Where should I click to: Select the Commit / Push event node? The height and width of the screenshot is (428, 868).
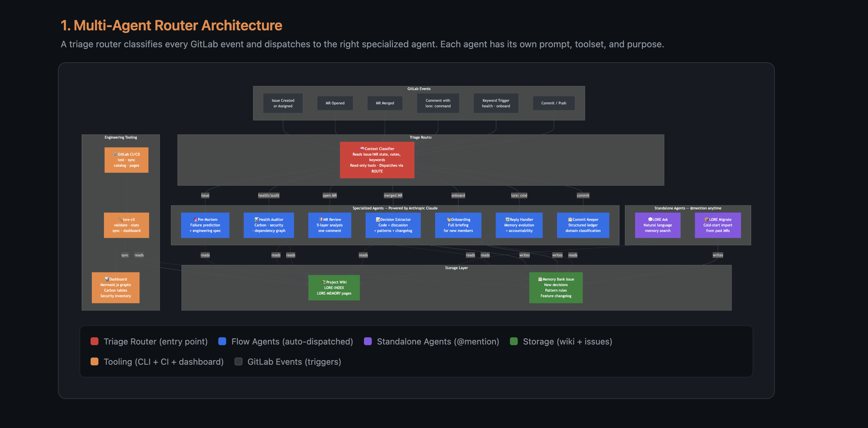point(553,103)
